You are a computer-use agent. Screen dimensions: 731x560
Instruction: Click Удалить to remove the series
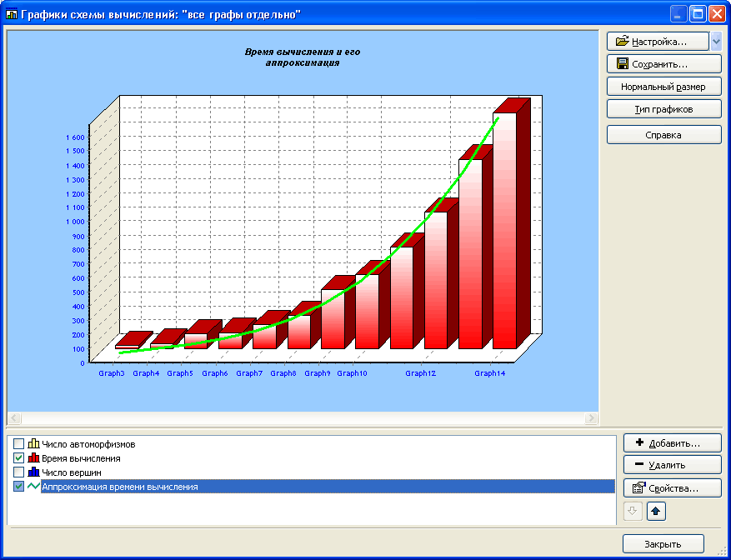tap(673, 465)
